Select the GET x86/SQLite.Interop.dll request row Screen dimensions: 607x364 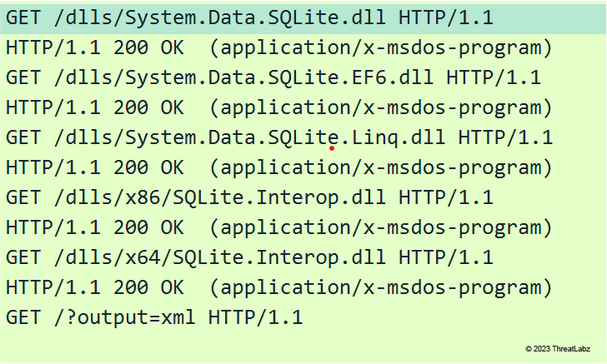[x=248, y=197]
